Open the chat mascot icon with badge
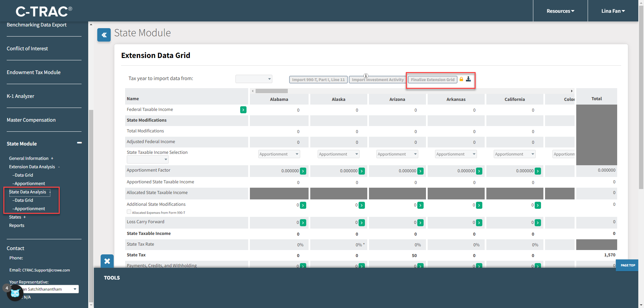Viewport: 644px width, 308px height. pyautogui.click(x=15, y=293)
